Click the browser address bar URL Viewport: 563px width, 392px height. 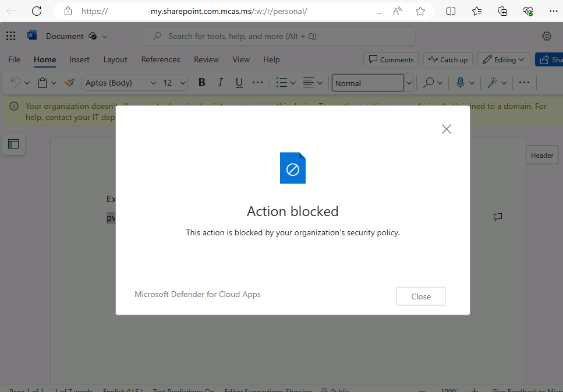194,11
